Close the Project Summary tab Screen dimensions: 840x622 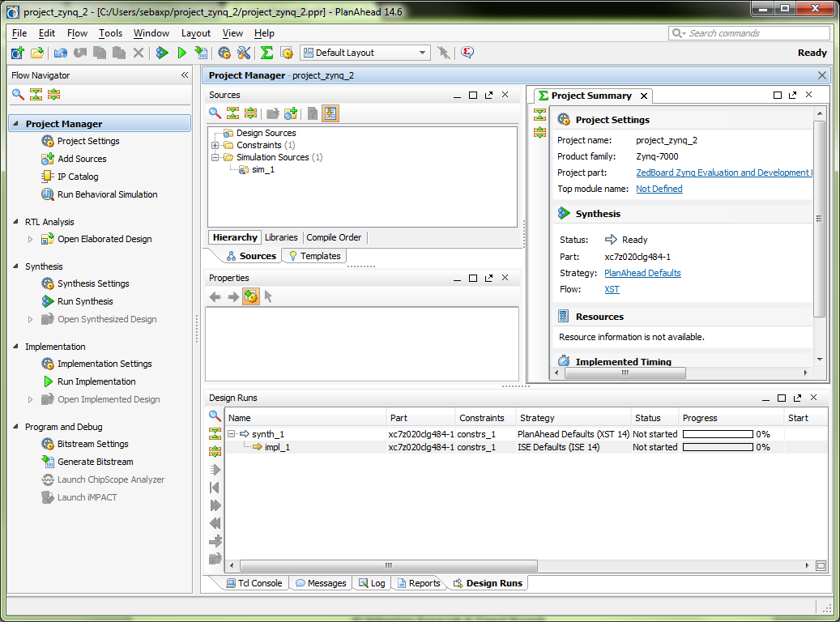click(x=644, y=96)
